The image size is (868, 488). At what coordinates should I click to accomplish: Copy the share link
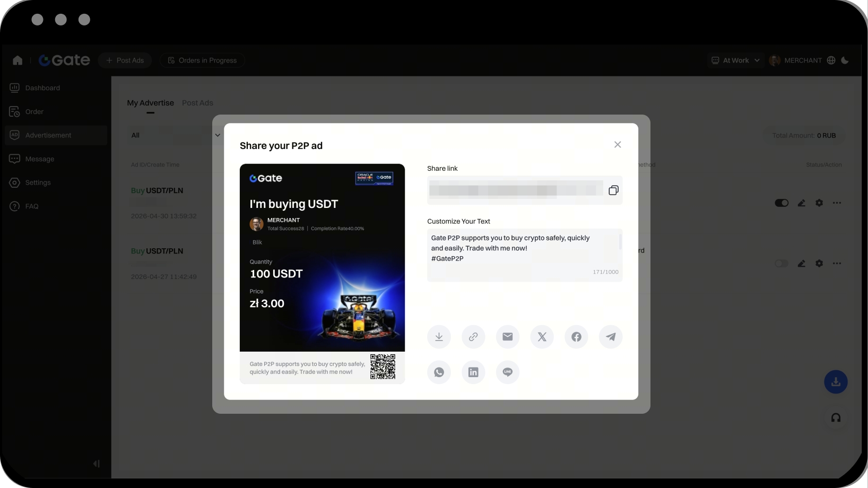click(613, 190)
